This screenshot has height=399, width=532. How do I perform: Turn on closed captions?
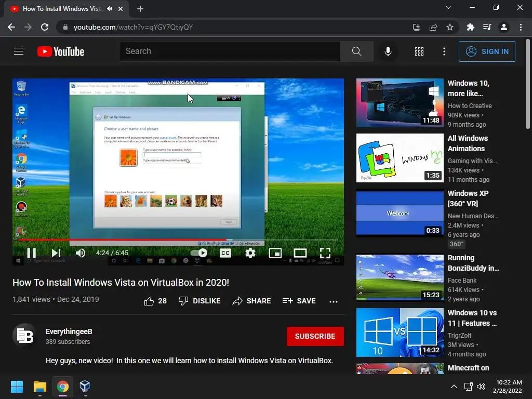click(x=225, y=253)
